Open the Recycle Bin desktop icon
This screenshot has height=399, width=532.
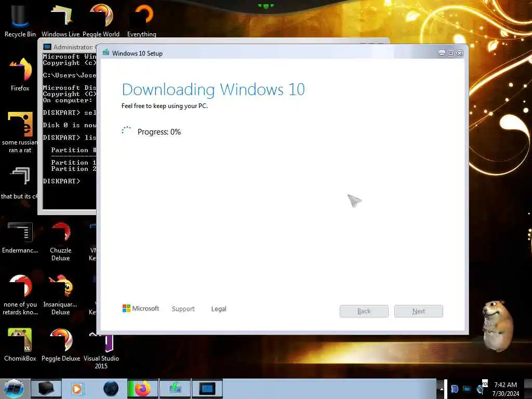[x=20, y=19]
